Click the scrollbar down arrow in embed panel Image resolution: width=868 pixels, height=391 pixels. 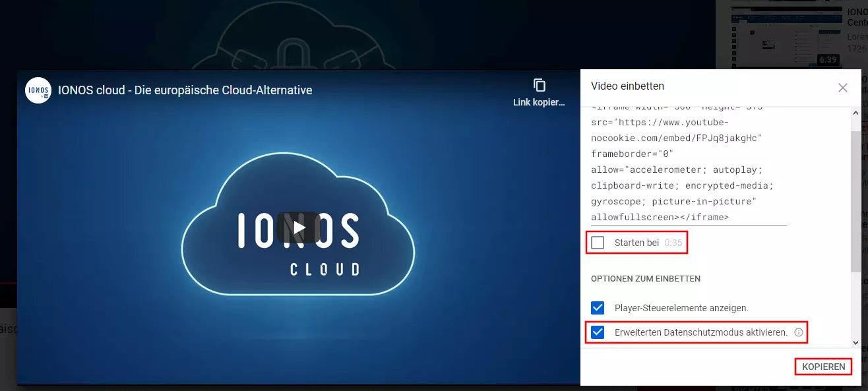(856, 342)
